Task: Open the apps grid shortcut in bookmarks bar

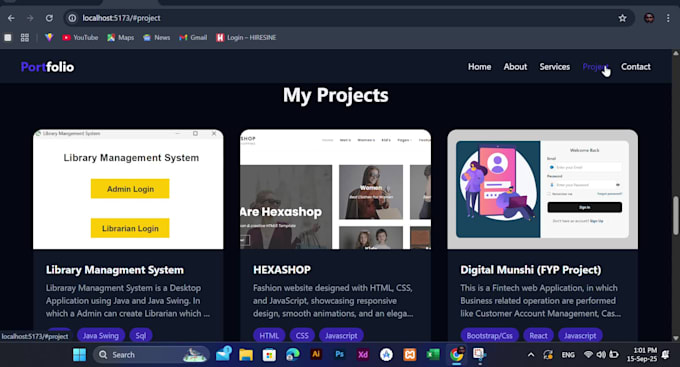Action: (x=25, y=38)
